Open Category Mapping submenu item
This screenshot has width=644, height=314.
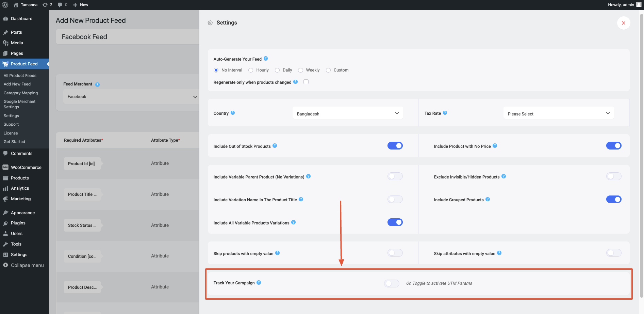(21, 93)
